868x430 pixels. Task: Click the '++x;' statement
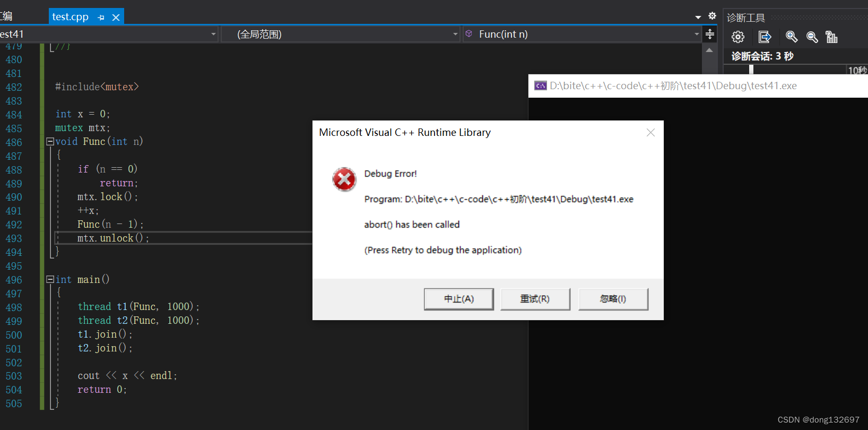pos(88,211)
